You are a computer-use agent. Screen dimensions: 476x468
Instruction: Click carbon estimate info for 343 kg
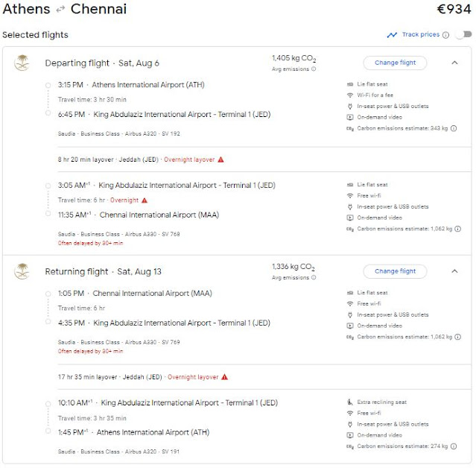click(454, 128)
